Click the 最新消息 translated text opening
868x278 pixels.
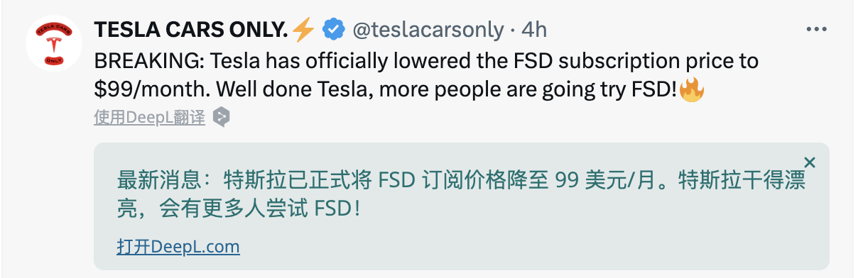pos(161,177)
